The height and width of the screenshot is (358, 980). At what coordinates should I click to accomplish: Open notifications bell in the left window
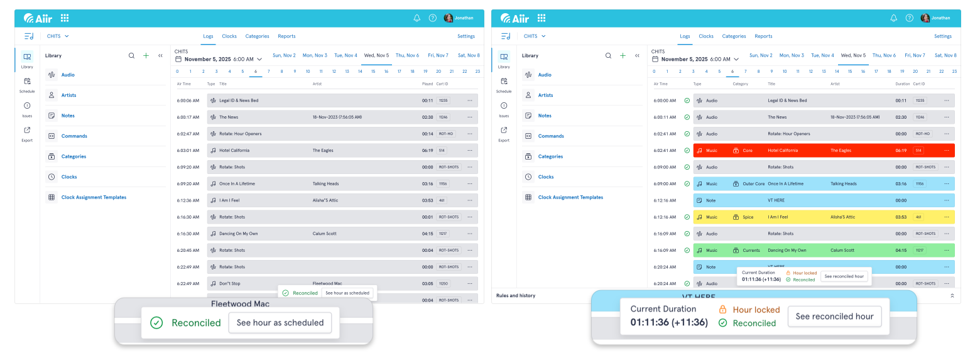pyautogui.click(x=416, y=18)
